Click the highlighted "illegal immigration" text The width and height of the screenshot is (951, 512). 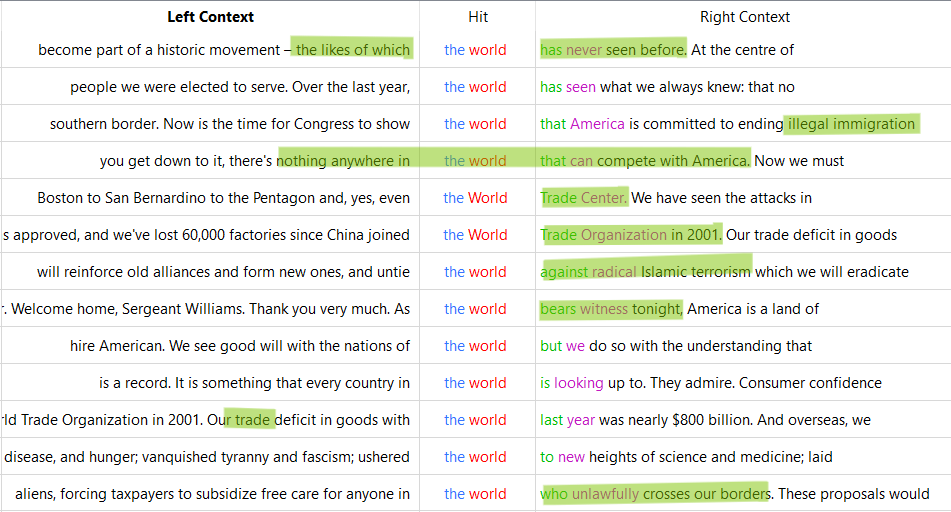click(851, 124)
